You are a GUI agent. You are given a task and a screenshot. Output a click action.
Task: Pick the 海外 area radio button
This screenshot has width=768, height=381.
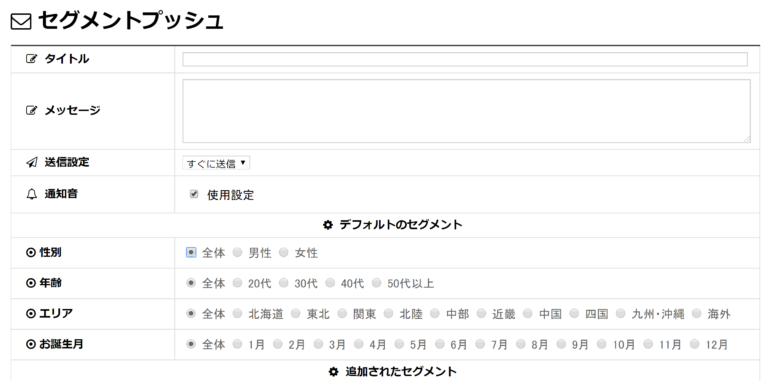click(696, 313)
